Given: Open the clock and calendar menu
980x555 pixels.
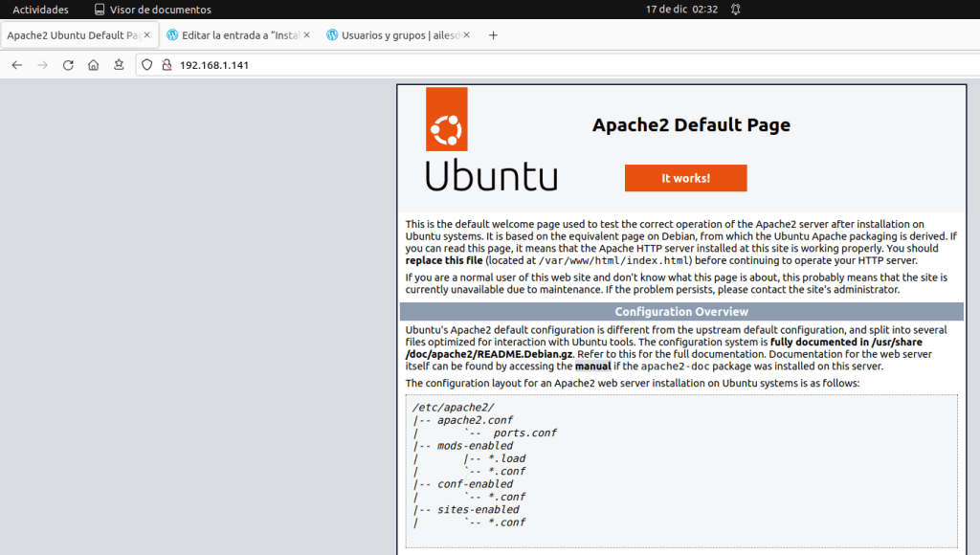Looking at the screenshot, I should pyautogui.click(x=681, y=10).
